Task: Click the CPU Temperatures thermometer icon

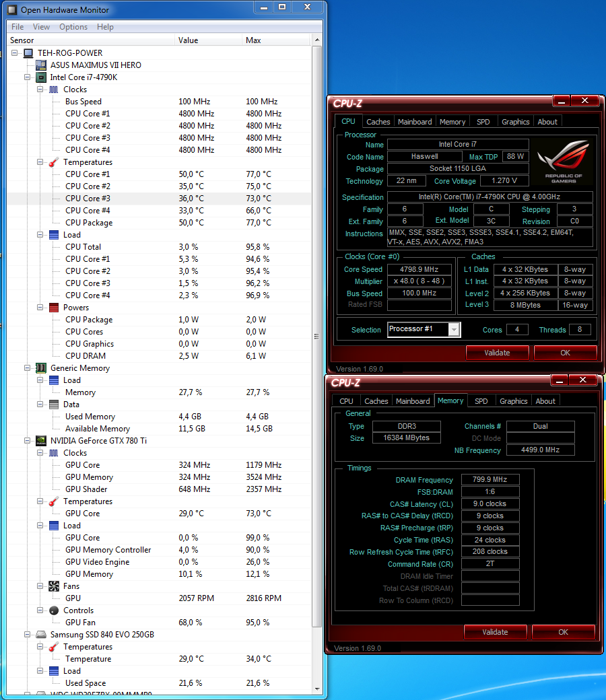Action: 54,162
